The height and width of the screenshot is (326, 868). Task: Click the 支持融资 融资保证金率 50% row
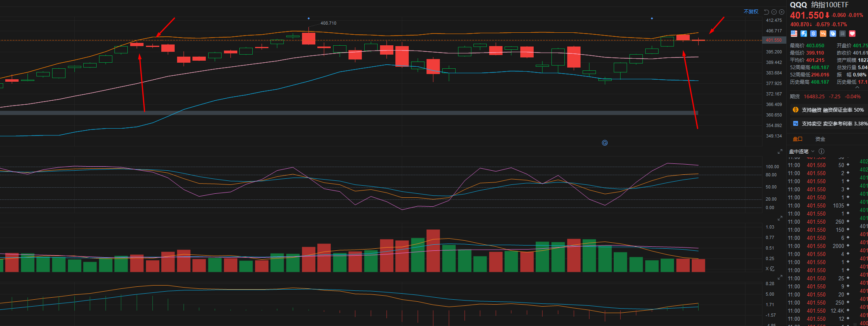tap(828, 110)
